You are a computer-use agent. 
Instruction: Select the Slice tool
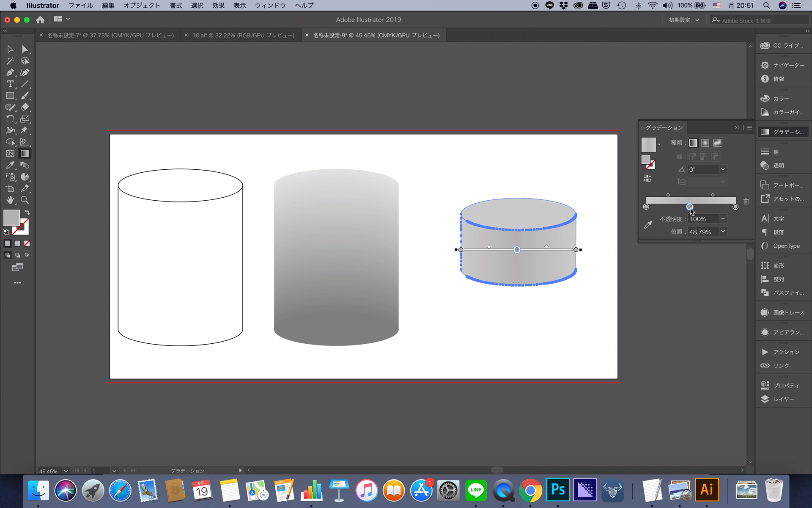25,188
